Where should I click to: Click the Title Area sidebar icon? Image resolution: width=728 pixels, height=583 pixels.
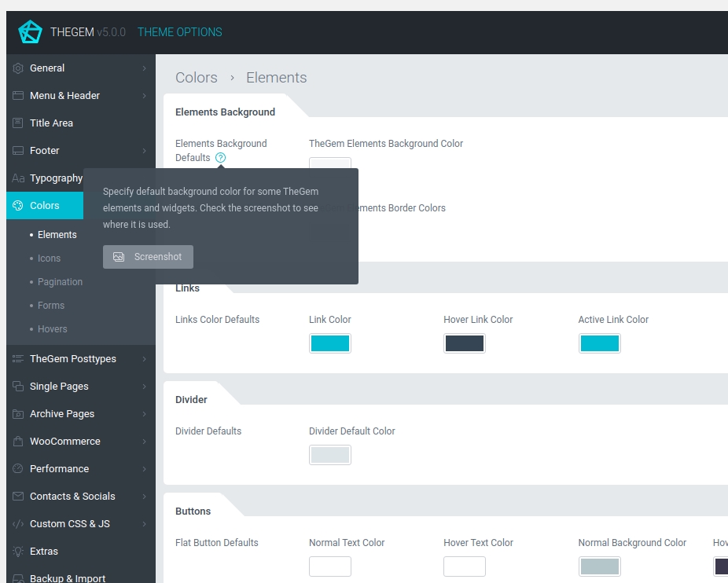coord(18,123)
